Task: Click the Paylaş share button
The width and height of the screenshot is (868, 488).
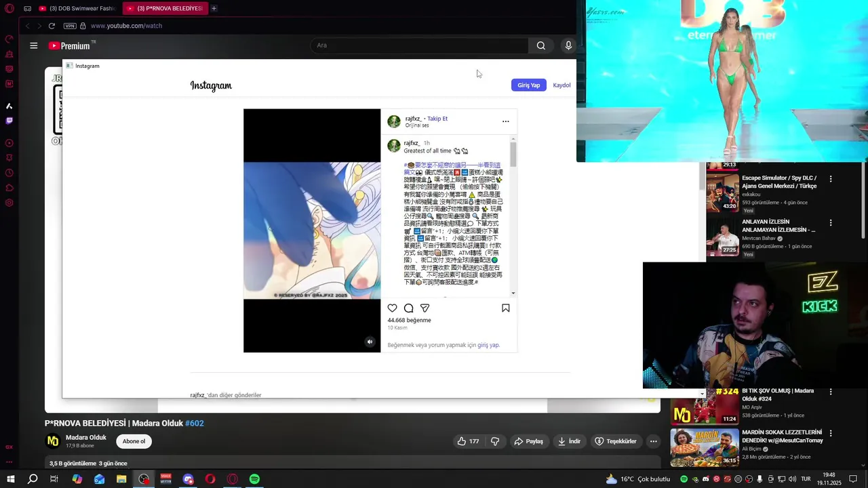Action: click(x=528, y=441)
